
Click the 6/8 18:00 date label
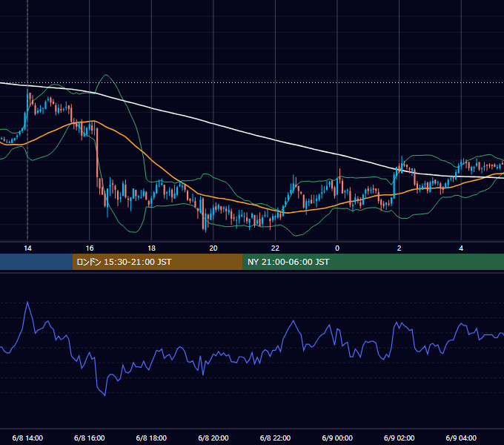(x=151, y=438)
